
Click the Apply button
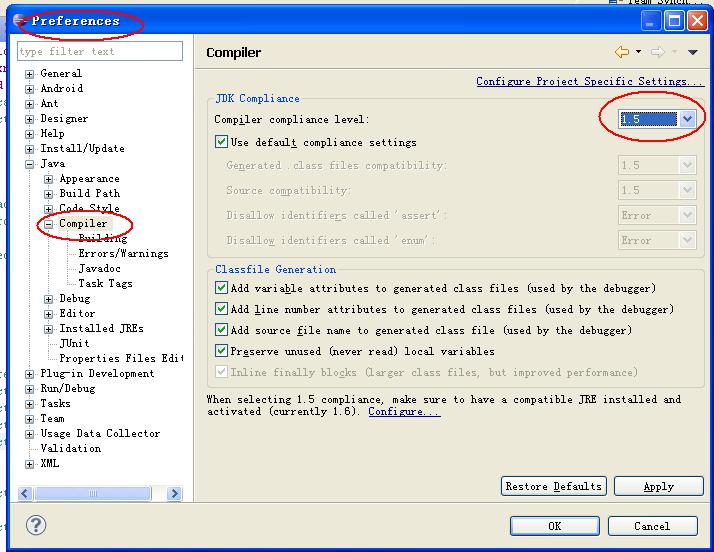(658, 486)
